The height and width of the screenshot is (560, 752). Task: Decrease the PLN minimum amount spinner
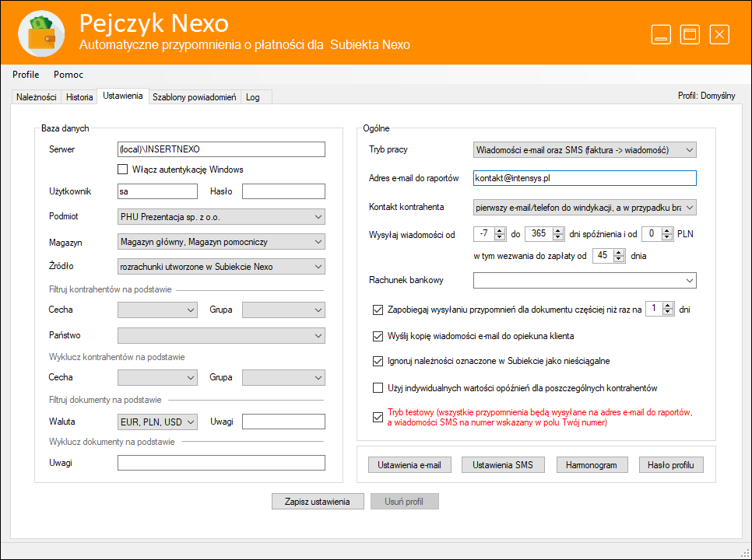point(667,237)
